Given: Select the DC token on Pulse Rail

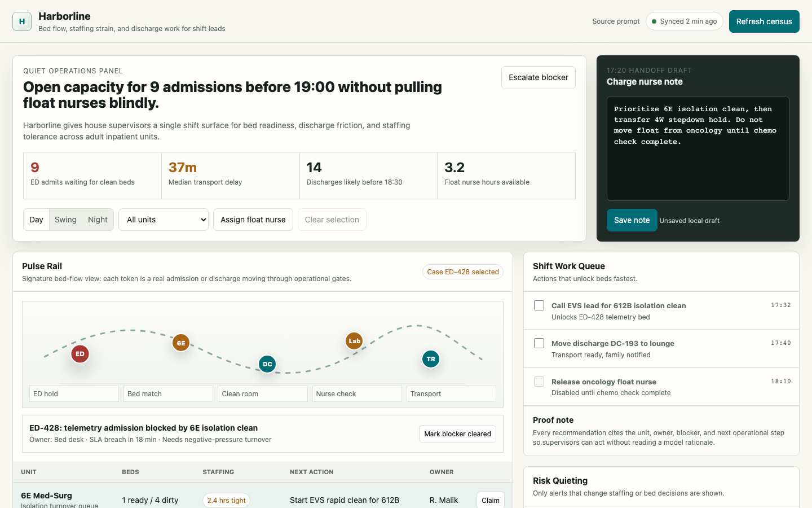Looking at the screenshot, I should pyautogui.click(x=267, y=364).
